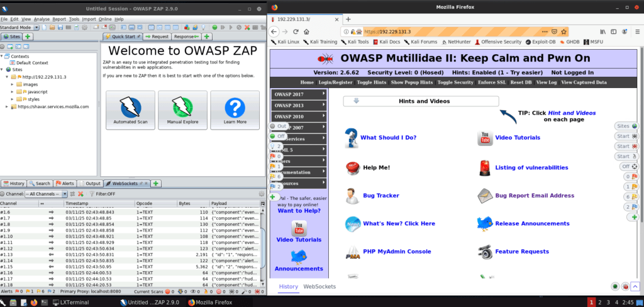Toggle the HUD Off switch on left
This screenshot has width=644, height=307.
point(277,136)
